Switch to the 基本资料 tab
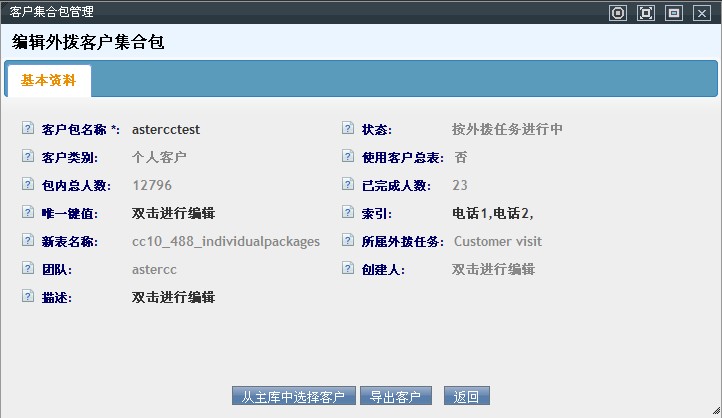722x418 pixels. pos(48,81)
